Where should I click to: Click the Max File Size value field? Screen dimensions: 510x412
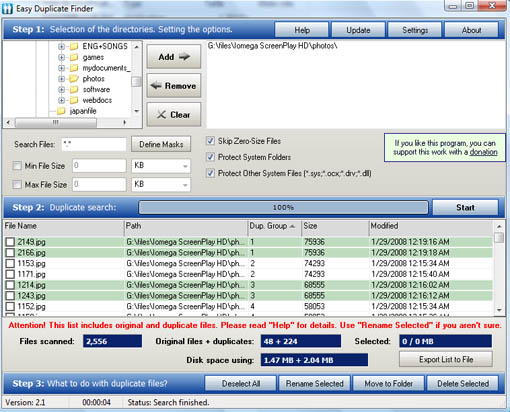tap(99, 184)
